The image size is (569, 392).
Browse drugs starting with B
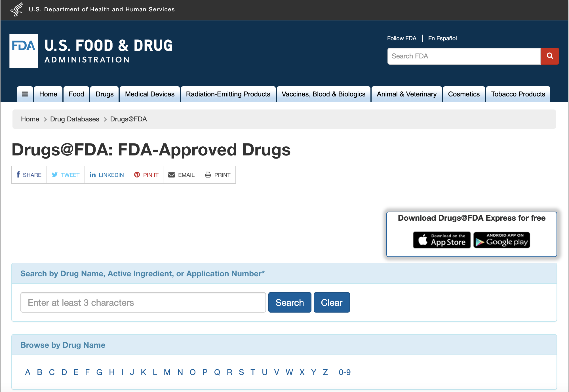(40, 372)
